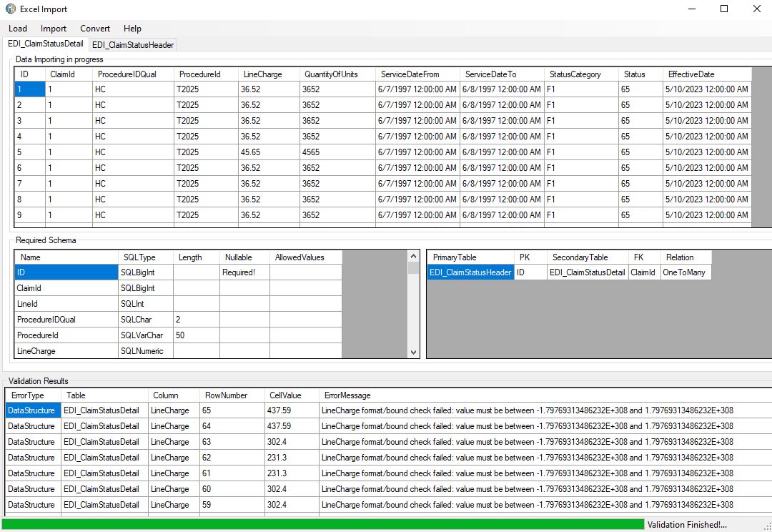Click the SQLVarChar type cell

(x=146, y=335)
